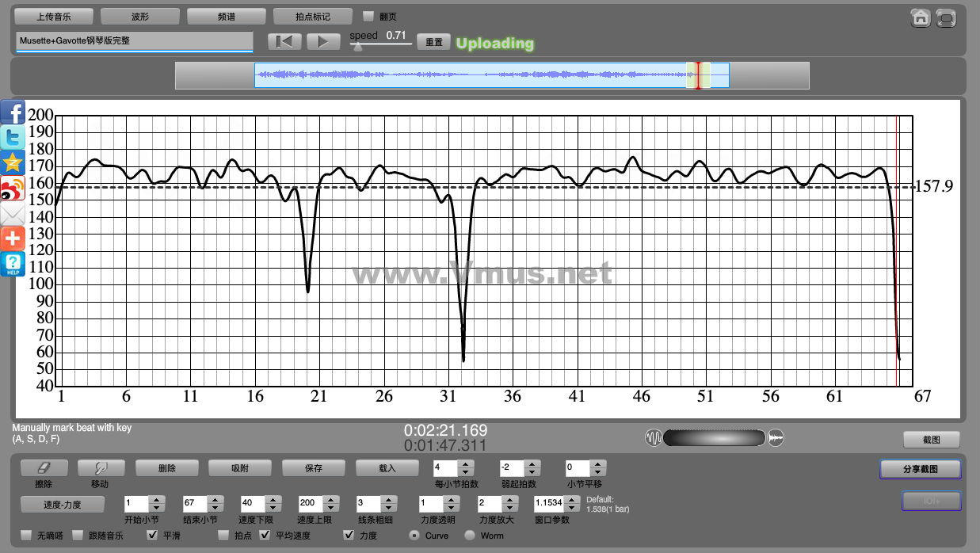Share via the Facebook sidebar icon
The width and height of the screenshot is (980, 553).
(x=13, y=112)
